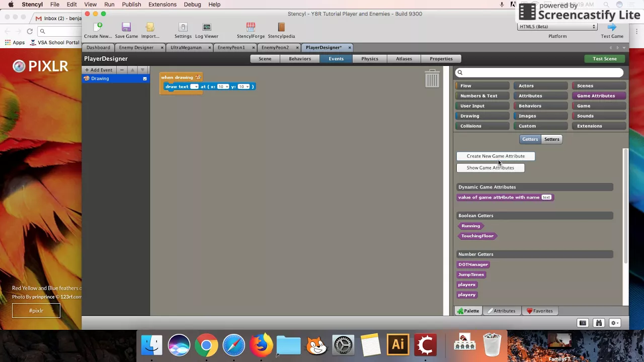Open the File menu
Screen dimensions: 644x362
click(x=55, y=5)
